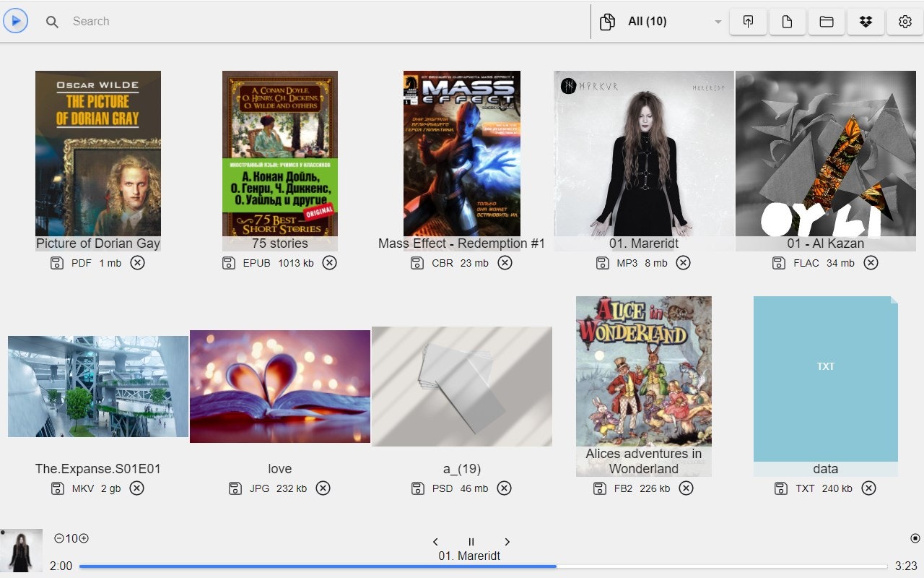Click the play icon next to search
Viewport: 924px width, 578px height.
click(15, 20)
